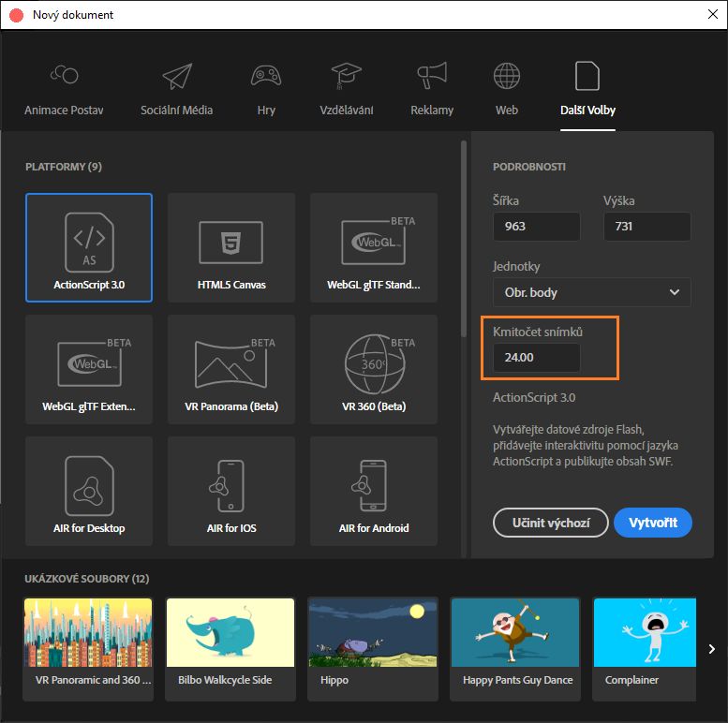Select the WebGL glTF Extended tile
This screenshot has height=723, width=728.
[x=89, y=369]
